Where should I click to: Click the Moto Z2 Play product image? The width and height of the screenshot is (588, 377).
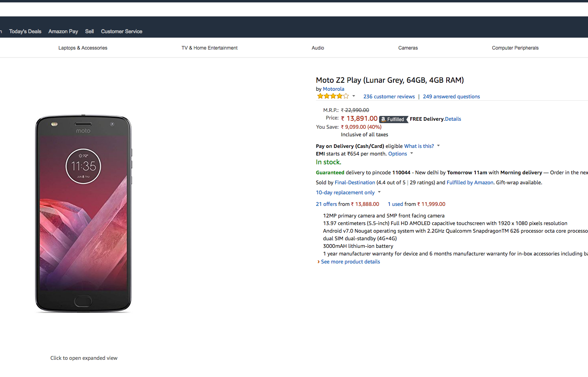(x=83, y=214)
